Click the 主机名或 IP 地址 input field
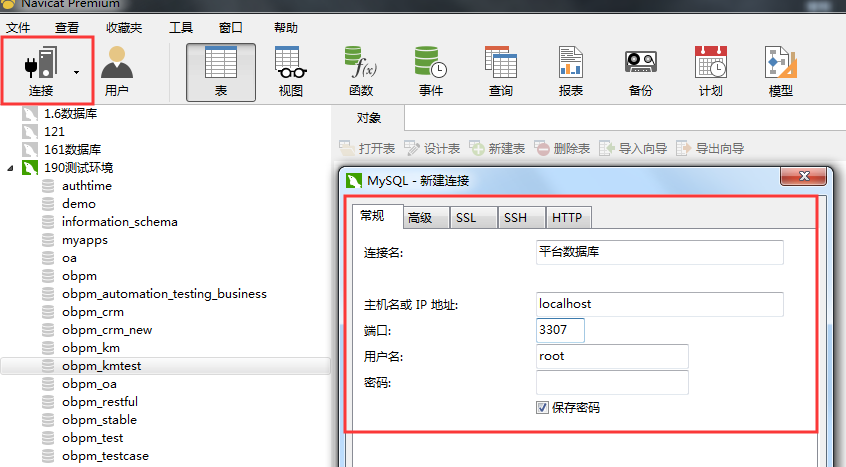 [x=659, y=304]
